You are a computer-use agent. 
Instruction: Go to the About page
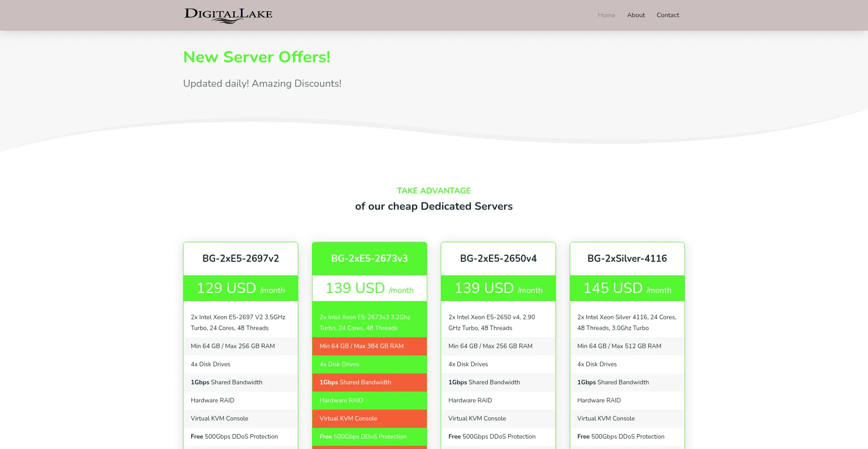[x=636, y=15]
